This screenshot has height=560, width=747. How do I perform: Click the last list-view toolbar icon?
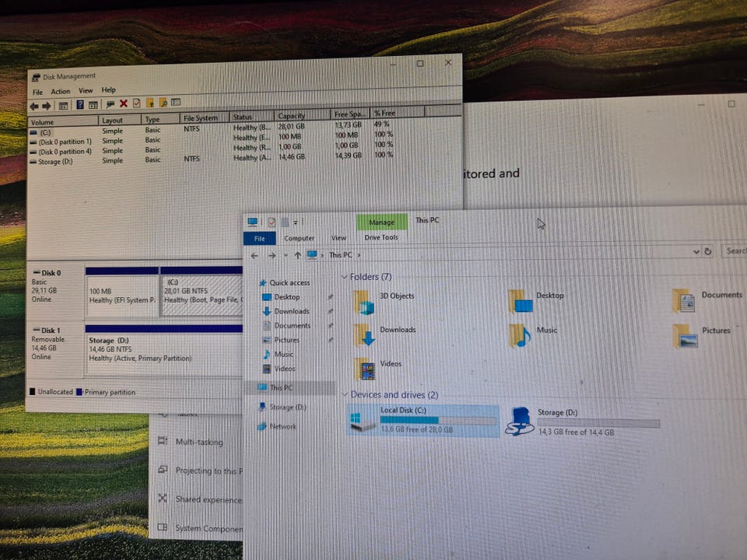tap(176, 102)
